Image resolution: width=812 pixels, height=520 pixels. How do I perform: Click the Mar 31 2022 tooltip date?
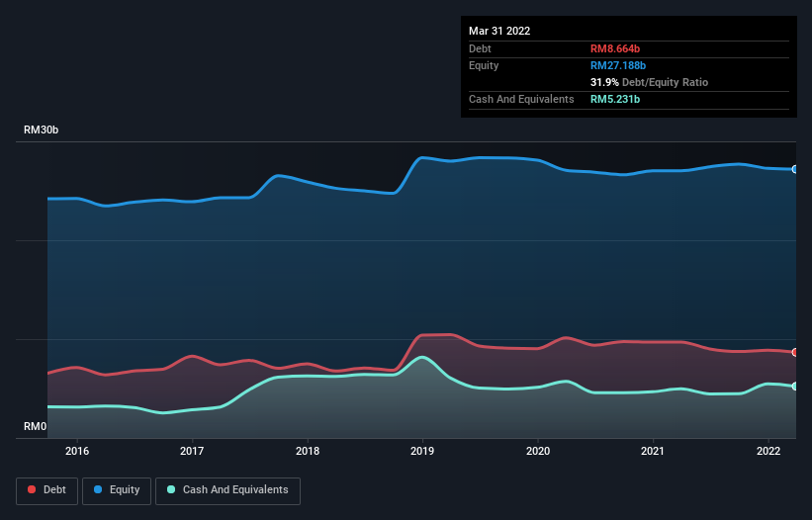click(x=499, y=31)
